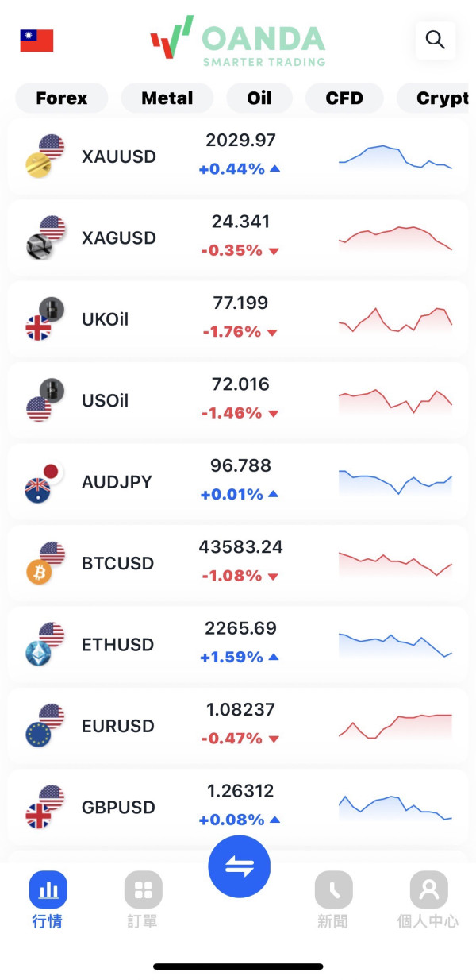
Task: Switch to the 訂單 orders tab
Action: click(143, 899)
